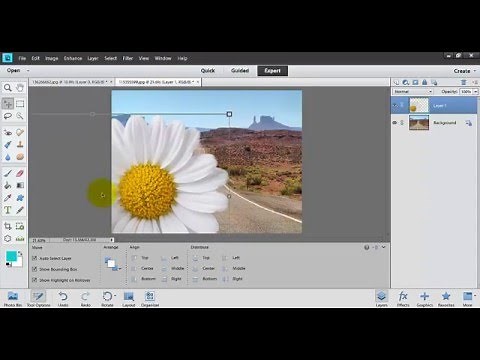
Task: Toggle the Auto Select Layer checkbox
Action: pyautogui.click(x=34, y=258)
